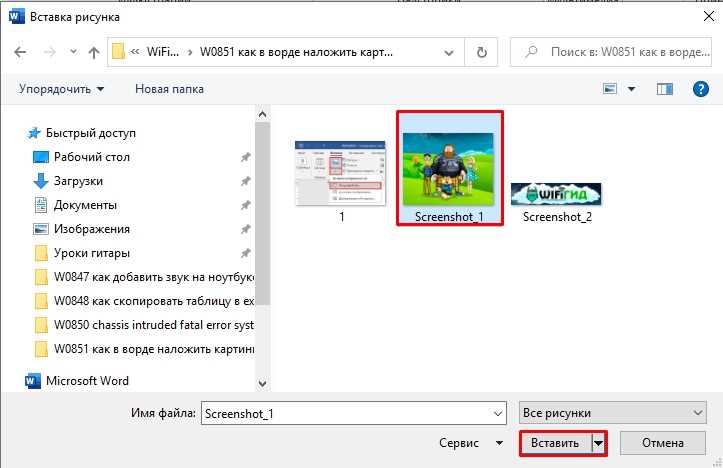Click the Вставить button

tap(555, 444)
